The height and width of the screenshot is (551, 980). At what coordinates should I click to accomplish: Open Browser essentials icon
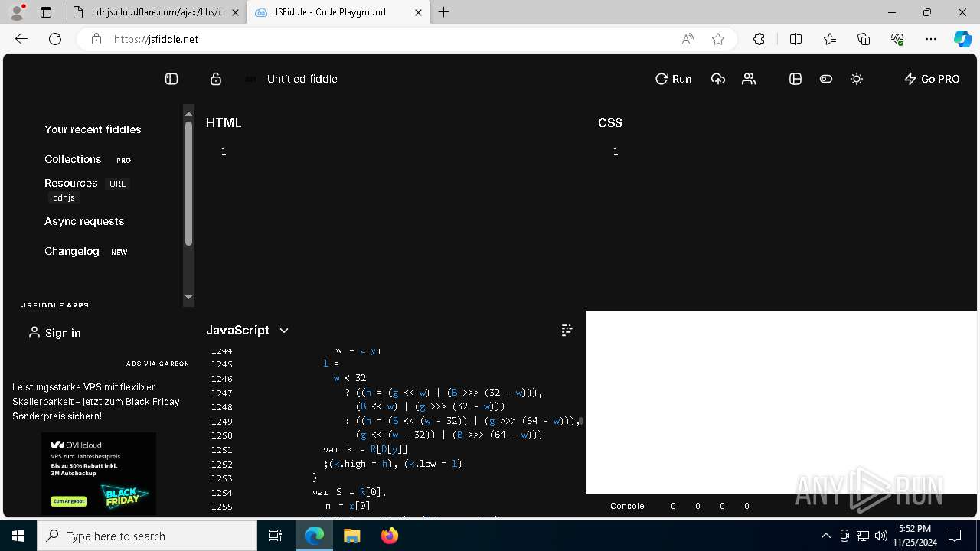point(897,39)
